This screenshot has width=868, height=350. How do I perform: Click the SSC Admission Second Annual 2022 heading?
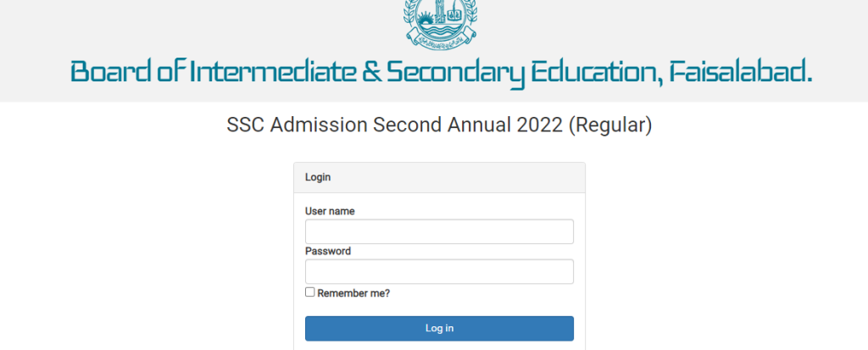(x=439, y=125)
